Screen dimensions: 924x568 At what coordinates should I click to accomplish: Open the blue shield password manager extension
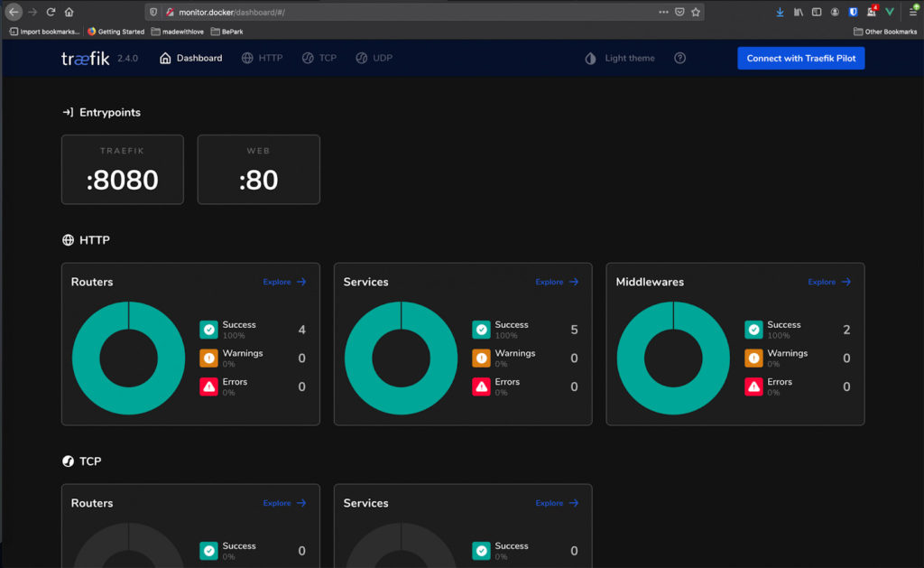pyautogui.click(x=853, y=12)
